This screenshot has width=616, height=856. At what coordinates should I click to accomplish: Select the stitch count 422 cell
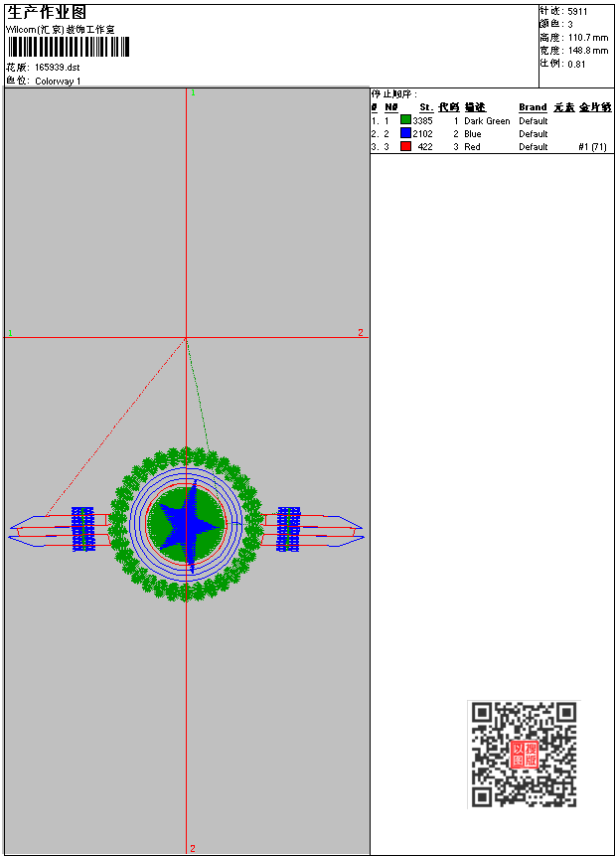[x=425, y=147]
